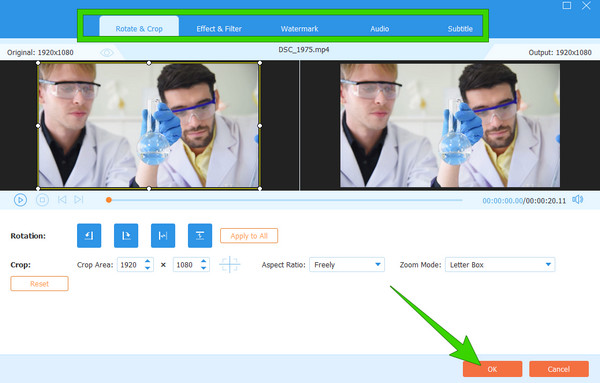This screenshot has width=600, height=383.
Task: Confirm changes with OK button
Action: [492, 369]
